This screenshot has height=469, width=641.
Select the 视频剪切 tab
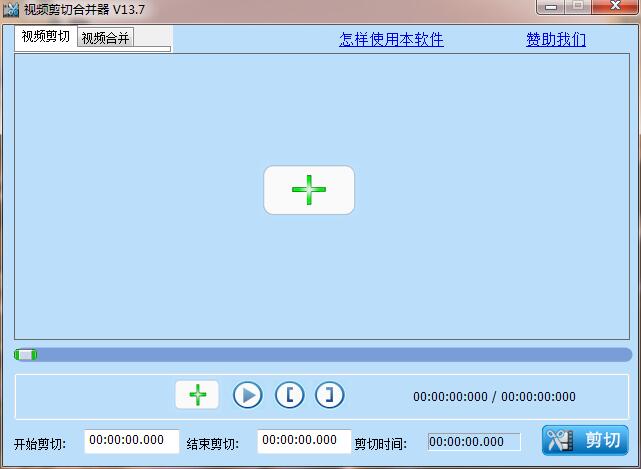click(46, 36)
